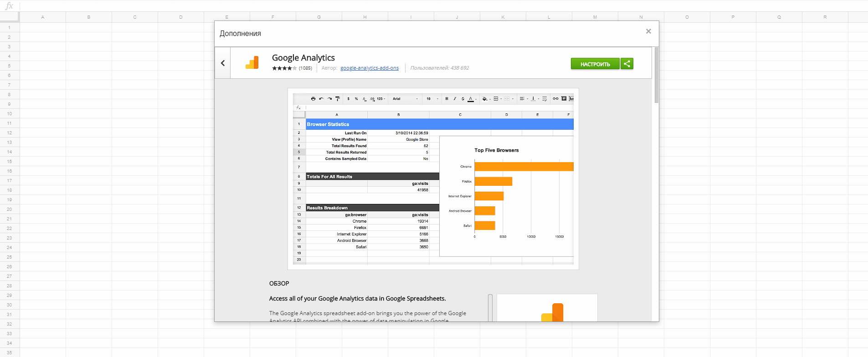Select row 15 header
Image resolution: width=868 pixels, height=357 pixels.
point(10,161)
